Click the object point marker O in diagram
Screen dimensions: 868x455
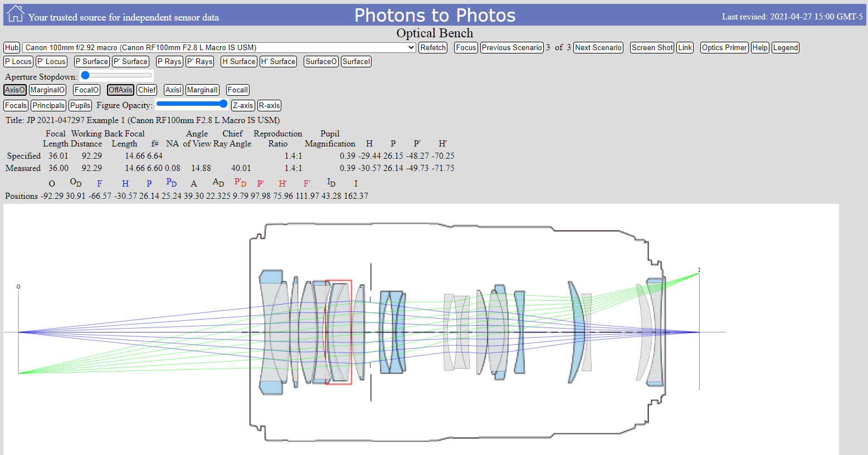(x=18, y=287)
